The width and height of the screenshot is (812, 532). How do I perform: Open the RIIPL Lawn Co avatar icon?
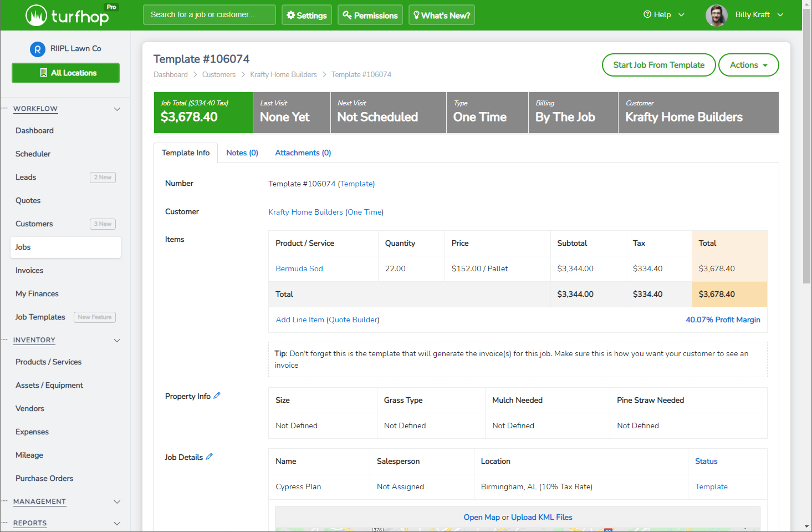pyautogui.click(x=37, y=49)
